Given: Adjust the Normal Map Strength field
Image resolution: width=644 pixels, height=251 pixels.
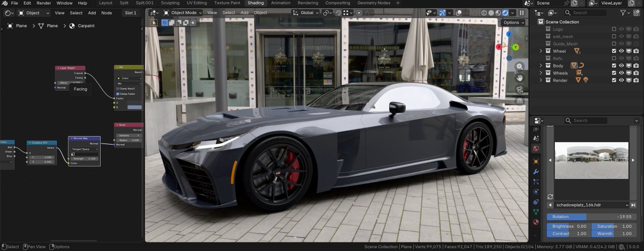Looking at the screenshot, I should [84, 159].
